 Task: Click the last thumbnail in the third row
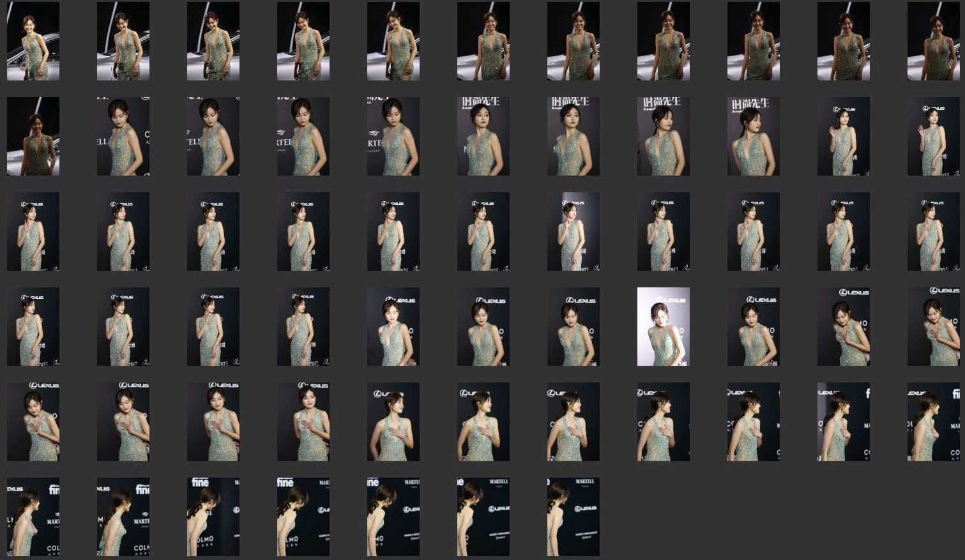pos(933,231)
